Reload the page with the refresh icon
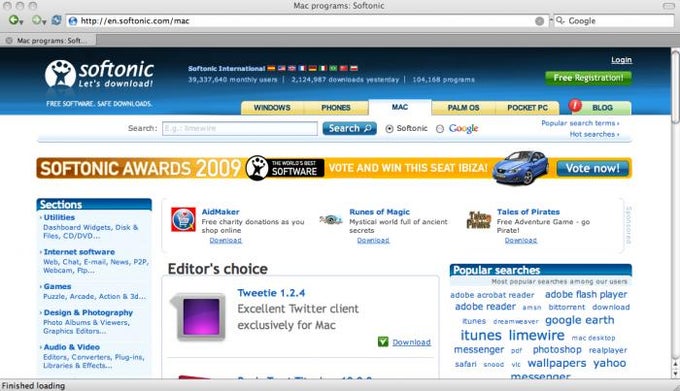Viewport: 680px width, 391px height. [x=56, y=20]
